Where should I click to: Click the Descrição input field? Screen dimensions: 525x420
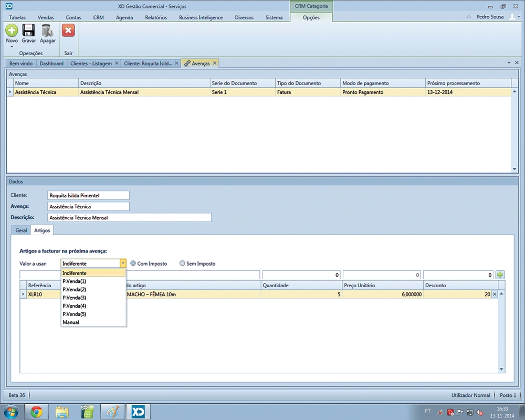click(129, 217)
